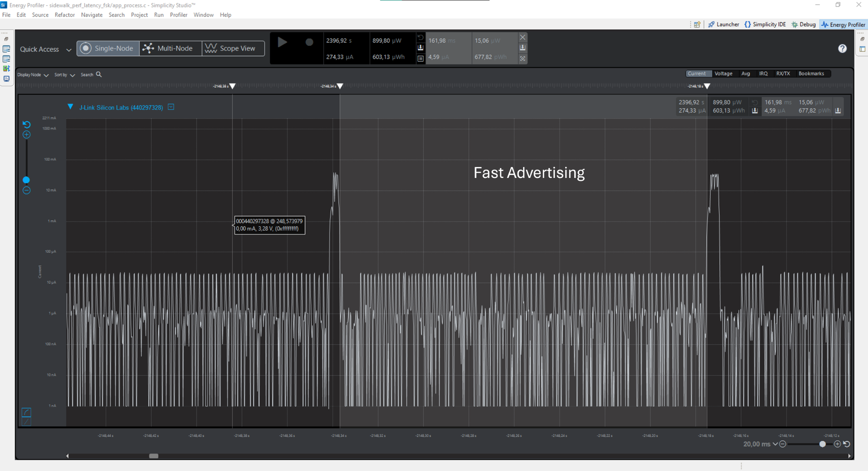This screenshot has height=471, width=868.
Task: Switch to Multi-Node mode
Action: click(170, 48)
